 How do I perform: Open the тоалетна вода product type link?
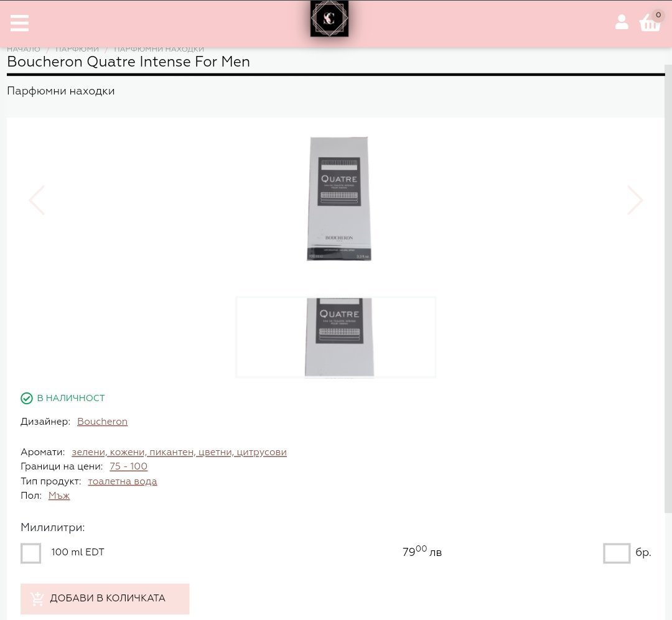pos(123,481)
